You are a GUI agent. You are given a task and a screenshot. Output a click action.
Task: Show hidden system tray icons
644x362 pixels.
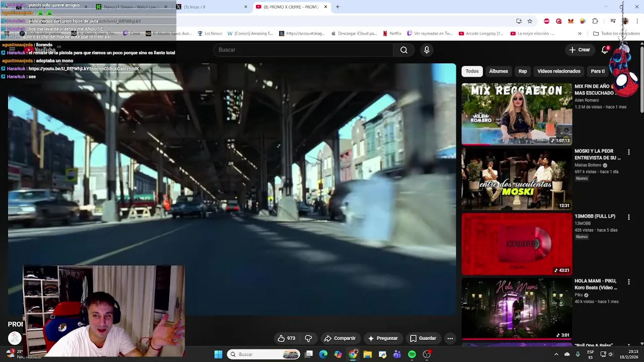pos(556,354)
